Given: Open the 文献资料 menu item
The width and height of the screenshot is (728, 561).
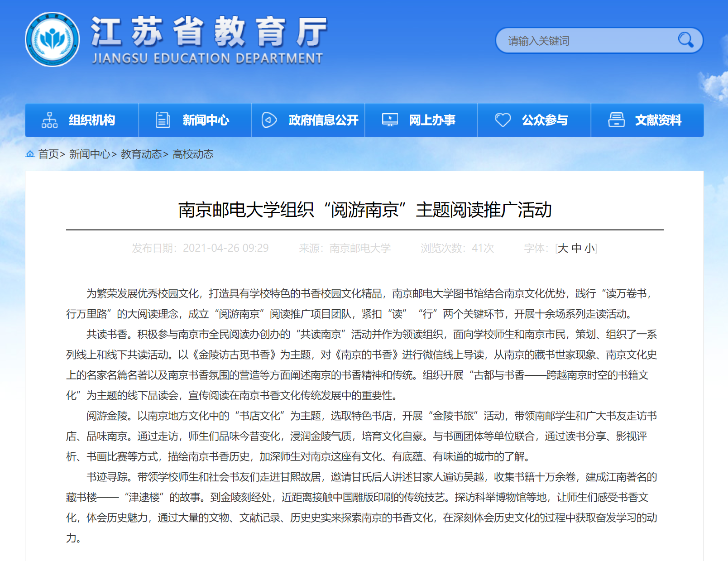Looking at the screenshot, I should [658, 120].
